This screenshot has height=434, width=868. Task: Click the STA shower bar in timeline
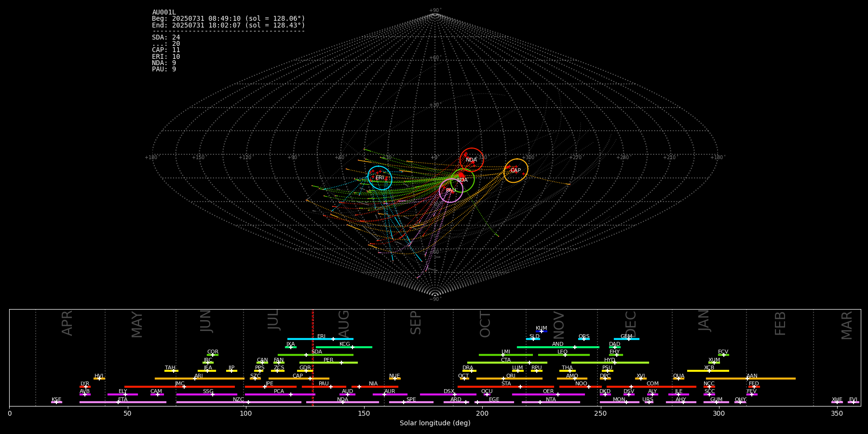point(506,387)
